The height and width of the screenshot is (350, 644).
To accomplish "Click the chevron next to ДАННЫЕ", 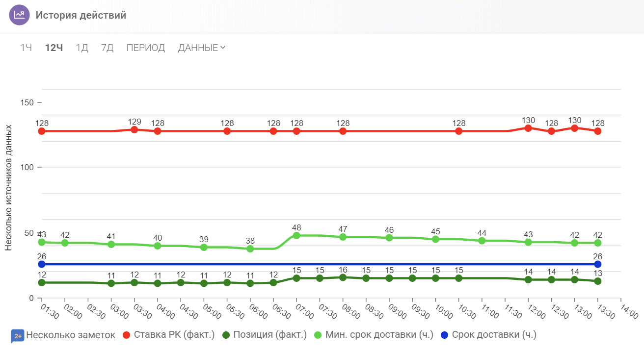I will (223, 48).
